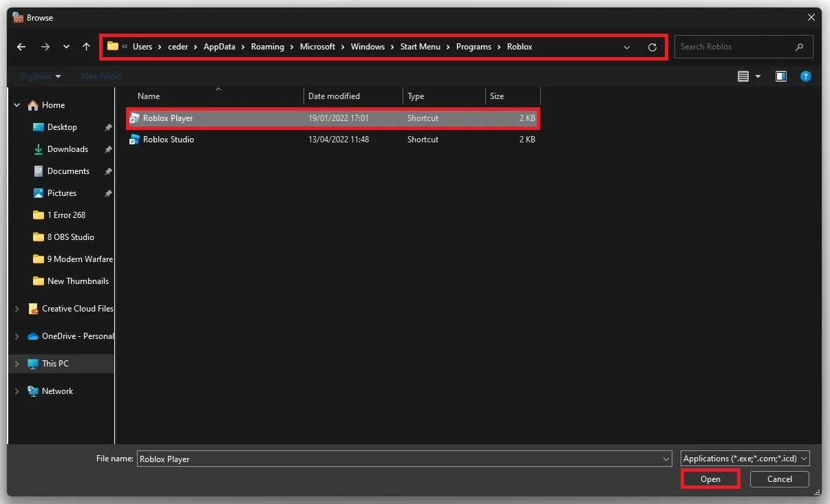The width and height of the screenshot is (830, 504).
Task: Select the Roblox Player shortcut icon
Action: 135,118
